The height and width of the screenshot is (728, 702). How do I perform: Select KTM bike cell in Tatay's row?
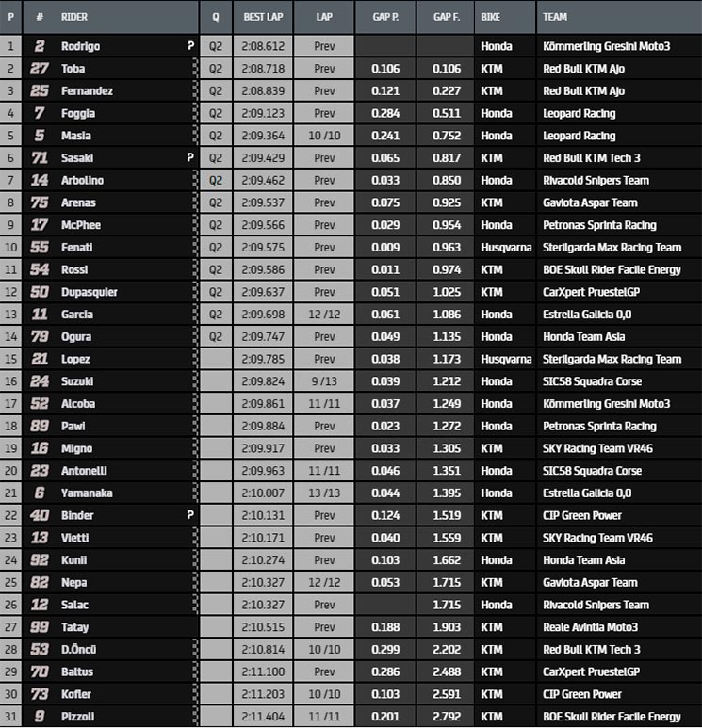tap(505, 627)
